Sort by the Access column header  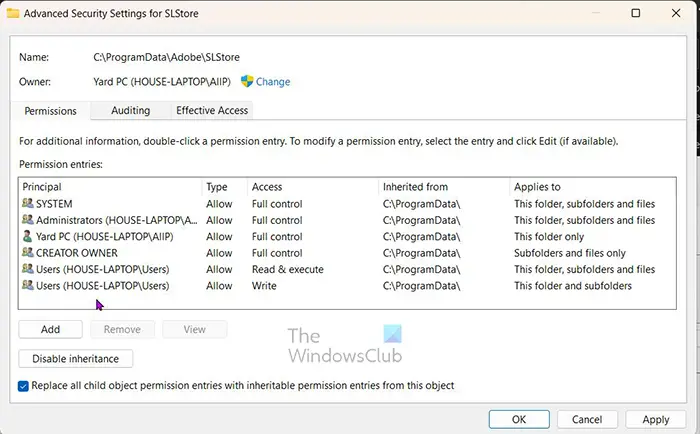(312, 187)
